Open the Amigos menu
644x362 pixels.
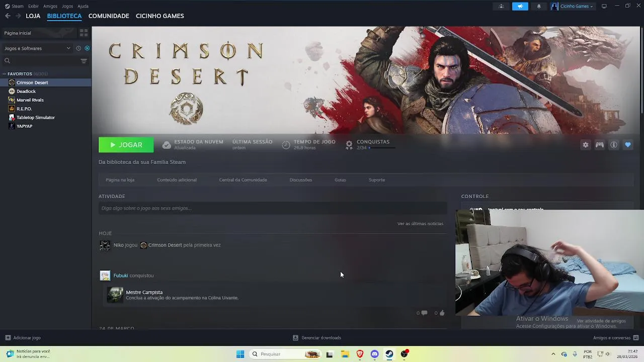(x=50, y=6)
